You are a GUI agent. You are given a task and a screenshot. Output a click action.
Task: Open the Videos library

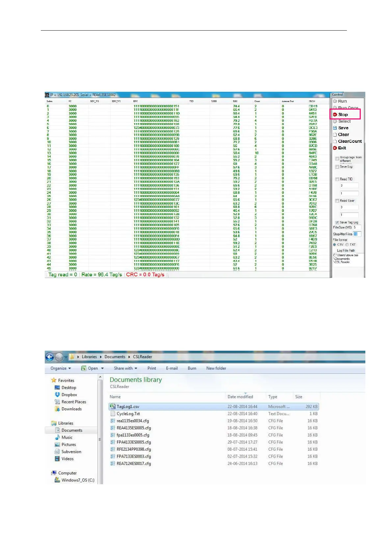[x=64, y=459]
